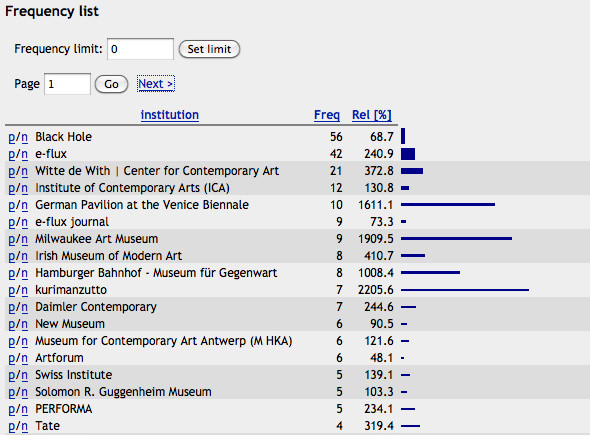Viewport: 590px width, 435px height.
Task: Click the frequency value 42 for e-flux
Action: tap(336, 154)
